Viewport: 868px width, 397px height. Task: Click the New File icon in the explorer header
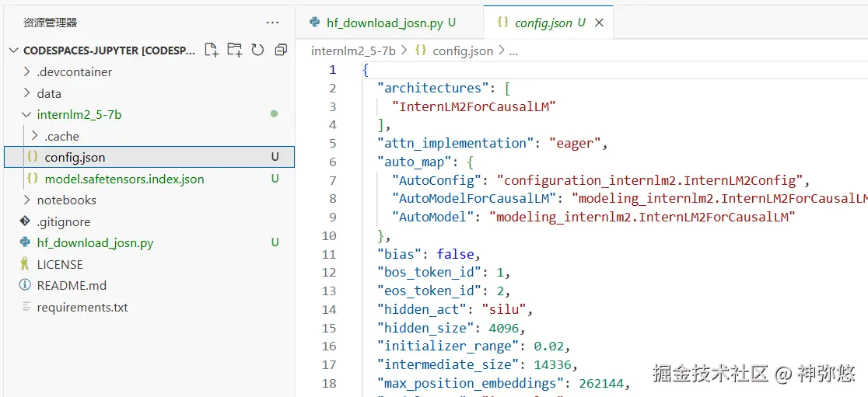(212, 50)
